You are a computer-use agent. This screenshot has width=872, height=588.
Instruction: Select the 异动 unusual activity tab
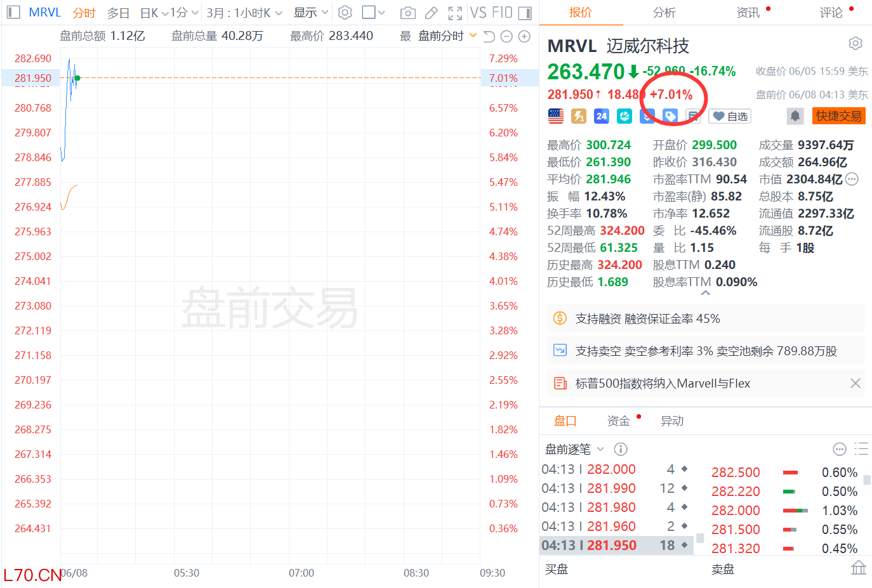(672, 421)
